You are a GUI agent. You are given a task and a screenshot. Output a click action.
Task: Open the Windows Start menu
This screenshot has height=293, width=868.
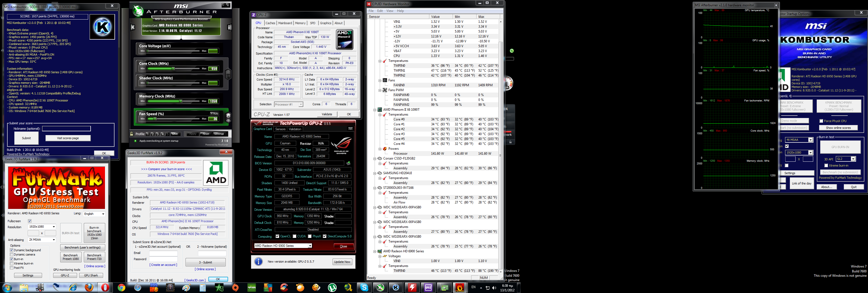[x=7, y=288]
